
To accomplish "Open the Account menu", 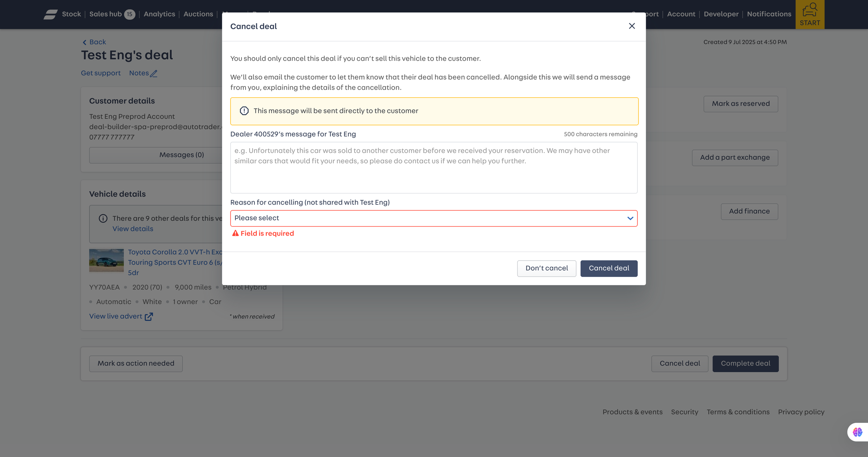I will 681,14.
